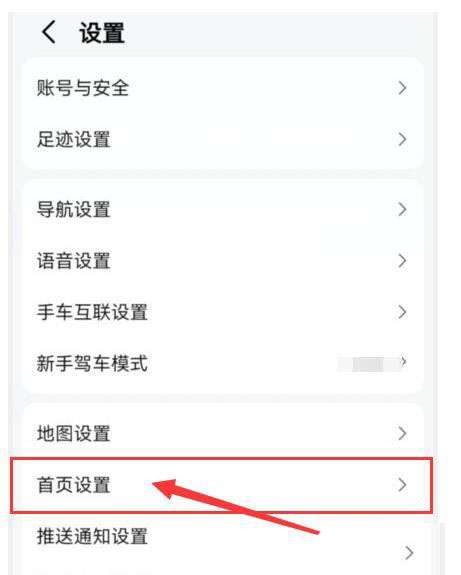Select the highlighted 首页设置 item
The image size is (461, 575).
click(x=222, y=485)
